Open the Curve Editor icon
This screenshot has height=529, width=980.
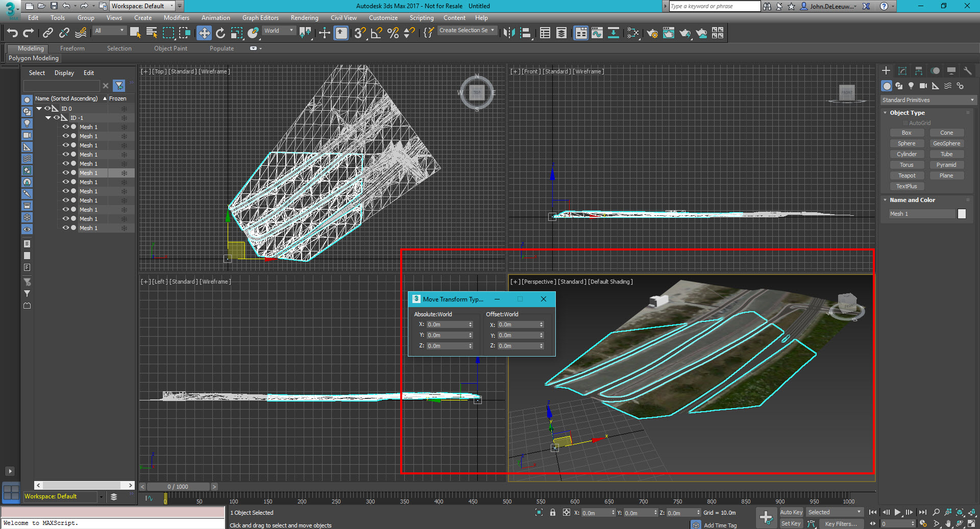[x=597, y=33]
